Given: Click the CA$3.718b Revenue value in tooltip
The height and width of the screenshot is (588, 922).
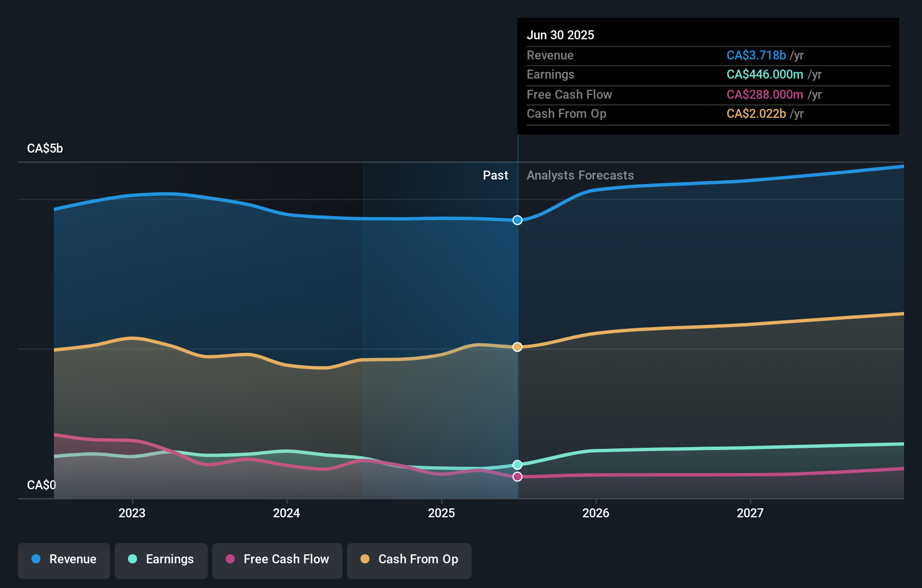Looking at the screenshot, I should [x=756, y=55].
